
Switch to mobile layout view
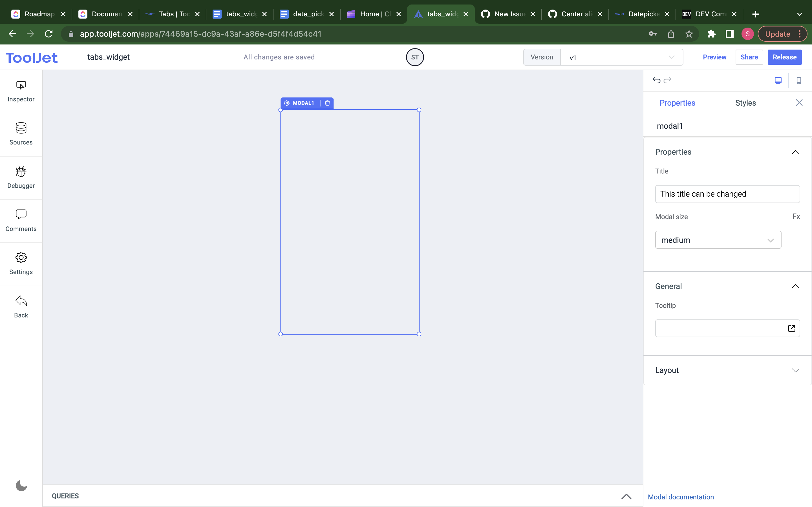pos(798,81)
